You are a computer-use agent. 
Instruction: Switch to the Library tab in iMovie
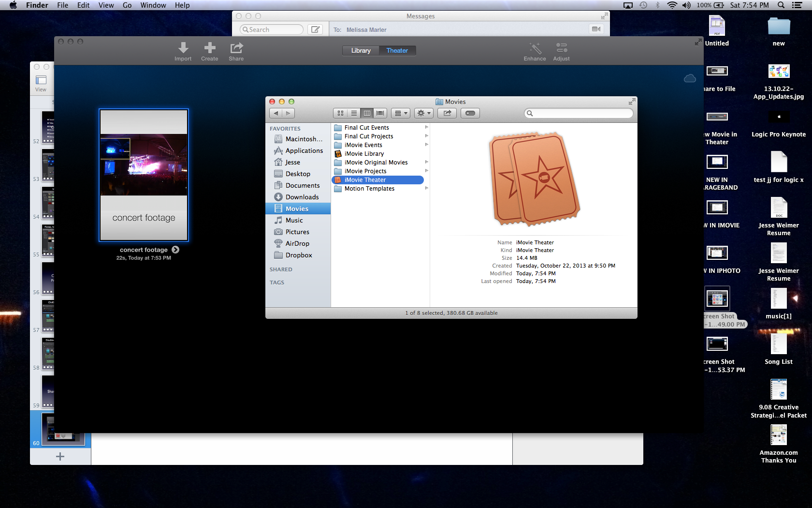click(361, 50)
